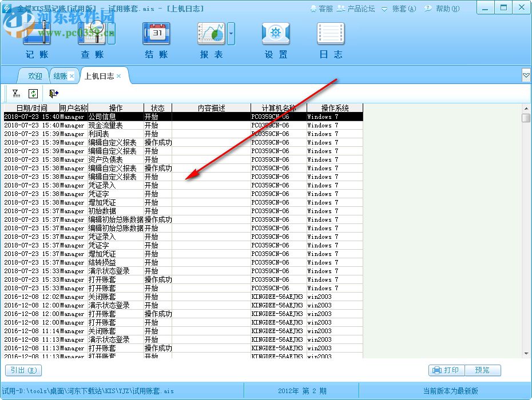Click the 预览 (Preview) button
The width and height of the screenshot is (532, 400).
(x=483, y=370)
